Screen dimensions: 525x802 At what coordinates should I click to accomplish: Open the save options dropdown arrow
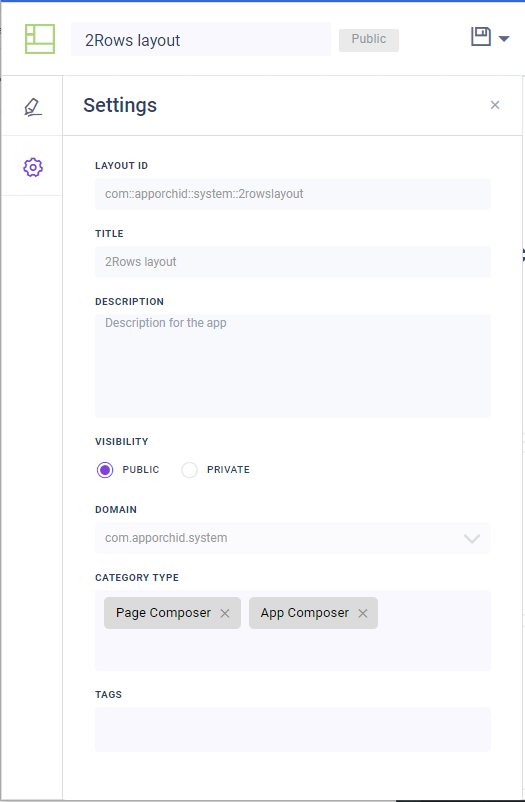point(504,39)
